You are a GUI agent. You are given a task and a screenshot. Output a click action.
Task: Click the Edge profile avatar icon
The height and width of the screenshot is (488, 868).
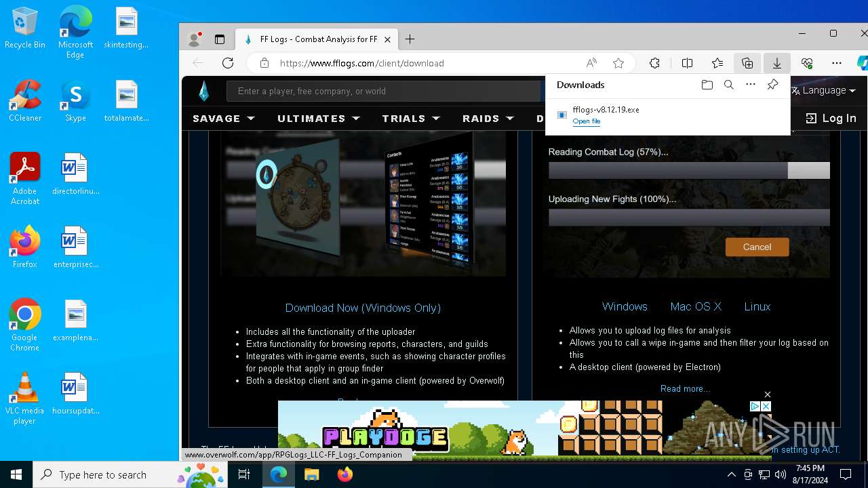(x=195, y=39)
